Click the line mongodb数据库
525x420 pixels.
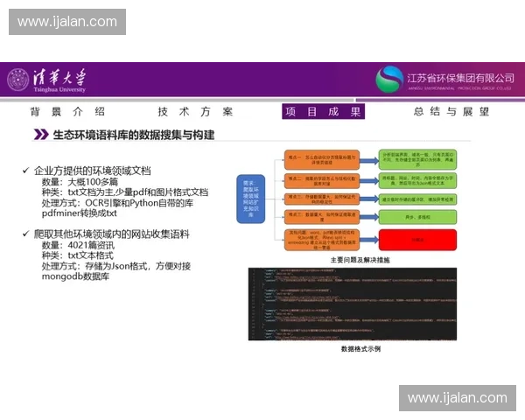click(75, 276)
